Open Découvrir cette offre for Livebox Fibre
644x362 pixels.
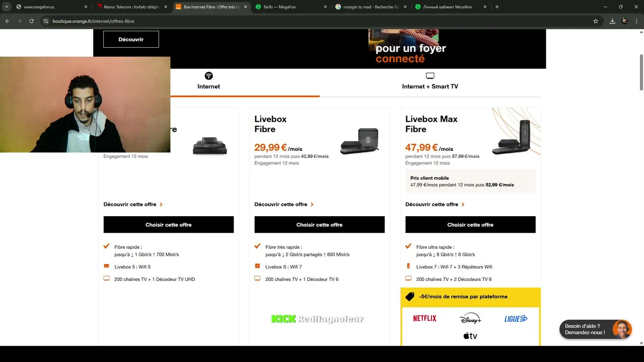click(284, 205)
